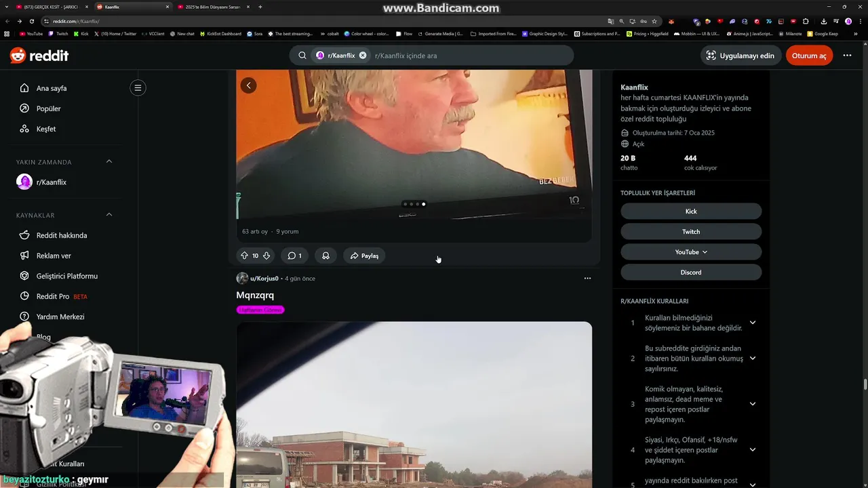Click the Paylaş share button
Image resolution: width=868 pixels, height=488 pixels.
pyautogui.click(x=364, y=256)
